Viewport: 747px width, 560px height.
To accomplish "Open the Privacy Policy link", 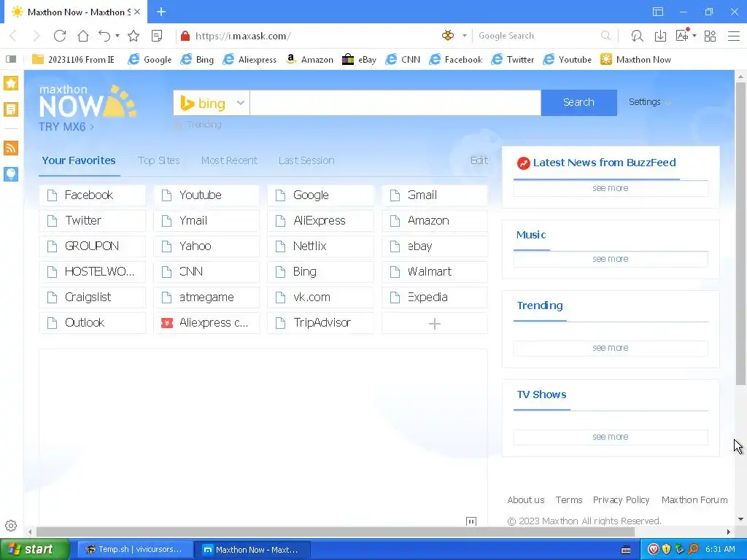I will pos(621,500).
